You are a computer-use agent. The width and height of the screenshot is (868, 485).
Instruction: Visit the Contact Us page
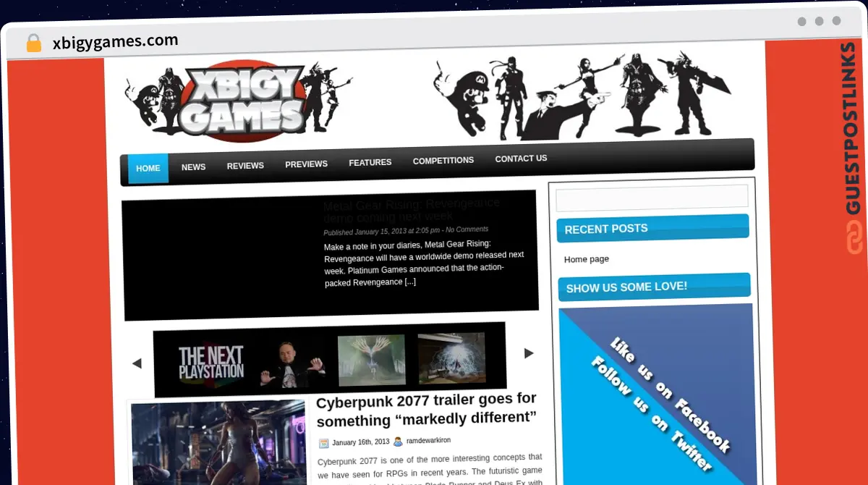(521, 159)
